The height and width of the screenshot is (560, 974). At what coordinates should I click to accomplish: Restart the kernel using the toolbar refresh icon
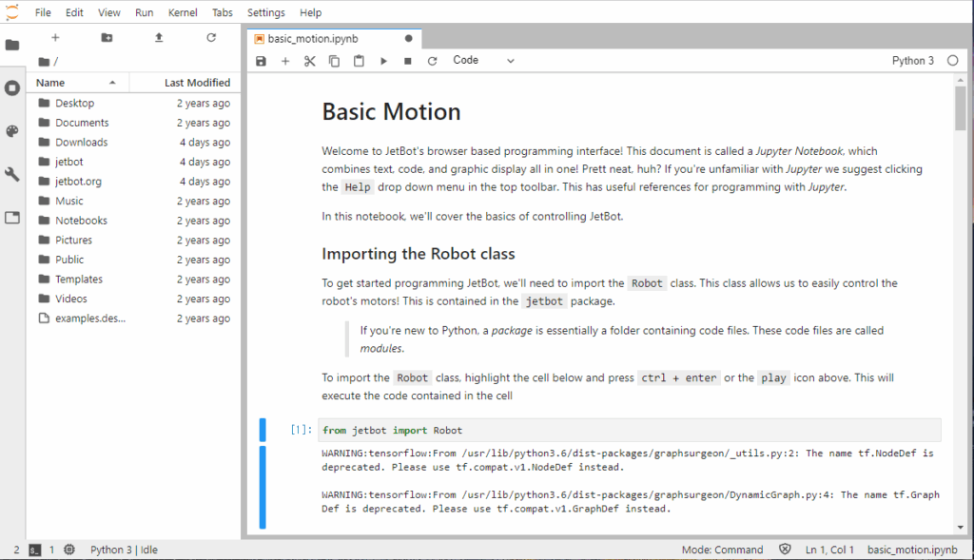432,61
